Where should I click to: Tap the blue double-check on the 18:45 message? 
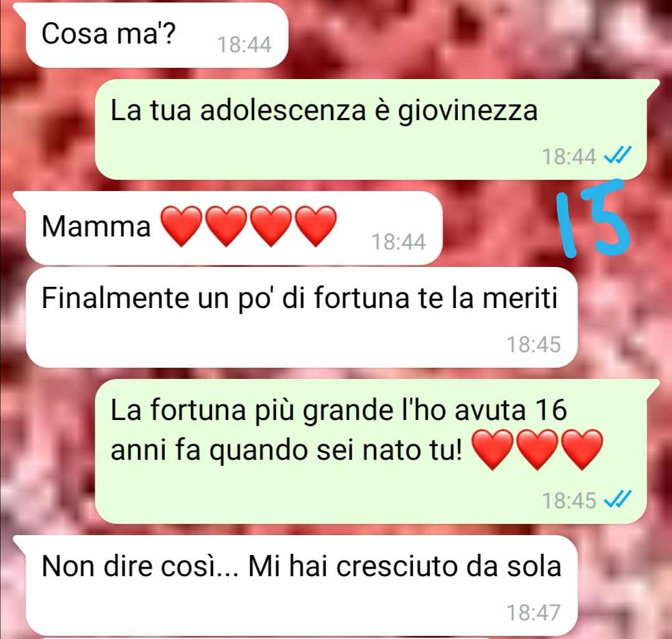pyautogui.click(x=617, y=500)
